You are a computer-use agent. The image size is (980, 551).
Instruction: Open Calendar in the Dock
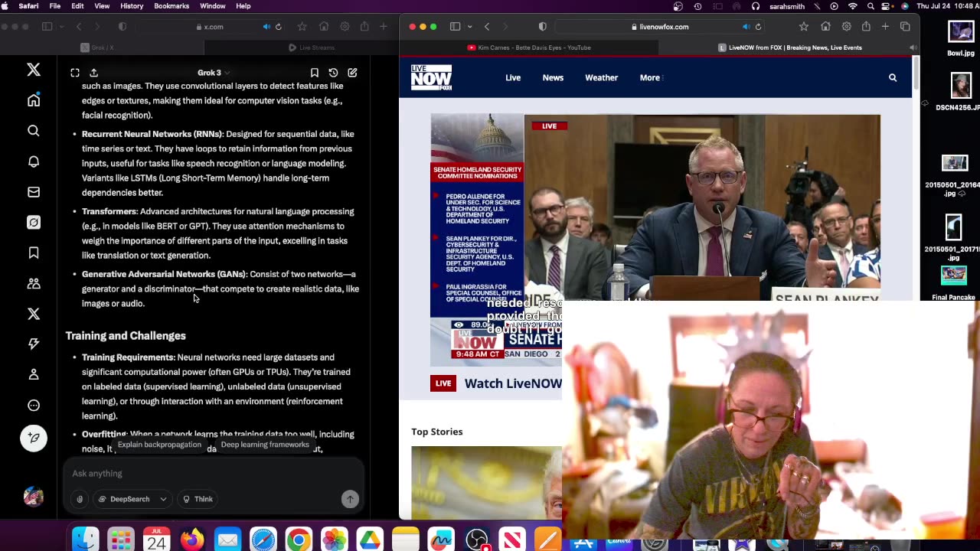pos(156,540)
